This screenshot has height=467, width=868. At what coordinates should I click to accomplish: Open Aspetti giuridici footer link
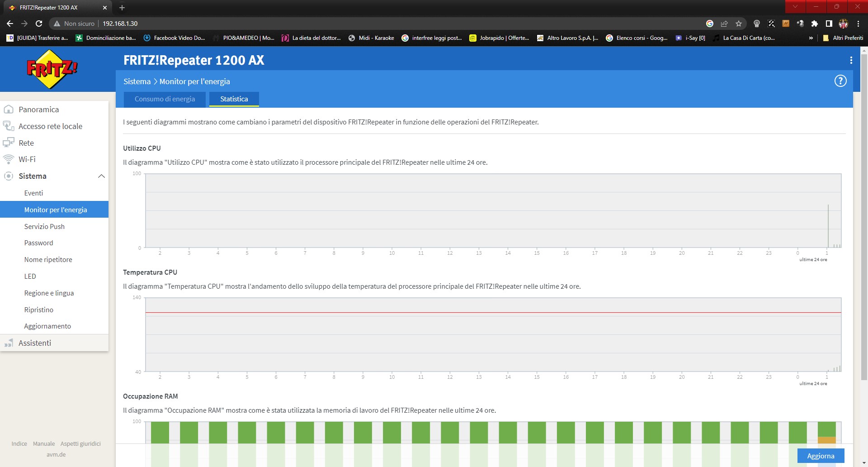point(80,443)
